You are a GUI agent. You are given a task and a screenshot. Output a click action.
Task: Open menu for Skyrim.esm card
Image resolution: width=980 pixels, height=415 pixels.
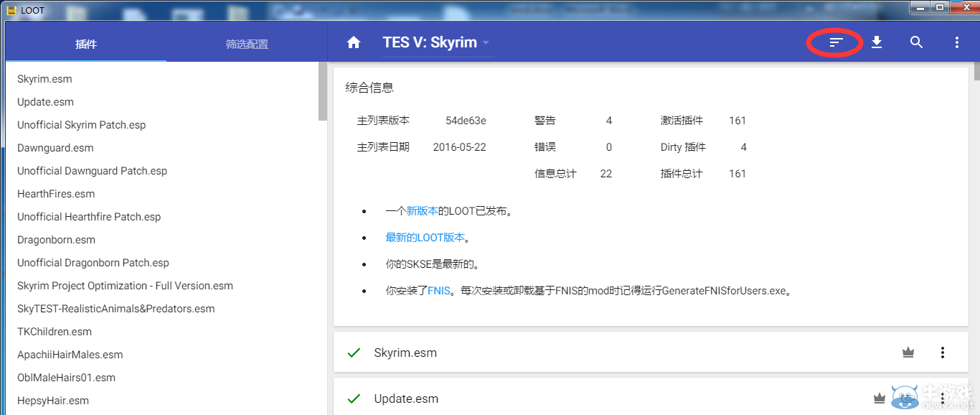click(x=942, y=353)
